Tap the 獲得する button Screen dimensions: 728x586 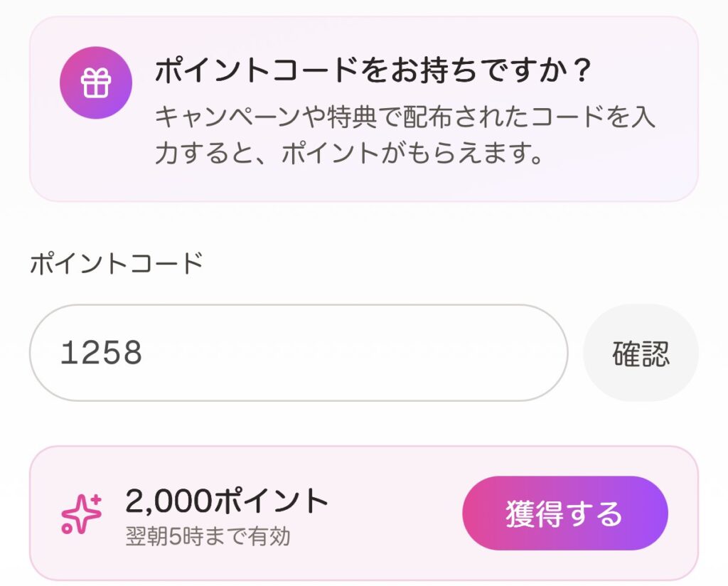tap(564, 513)
